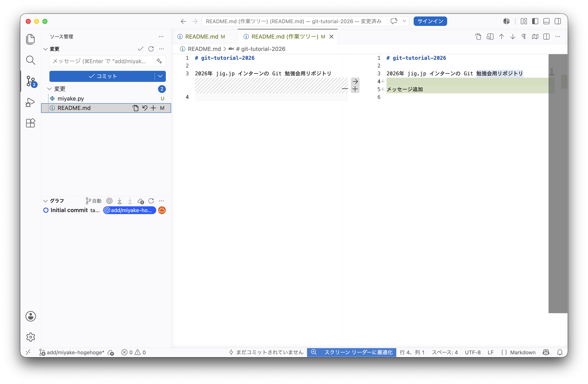
Task: Toggle bottom panel visibility
Action: pos(547,21)
